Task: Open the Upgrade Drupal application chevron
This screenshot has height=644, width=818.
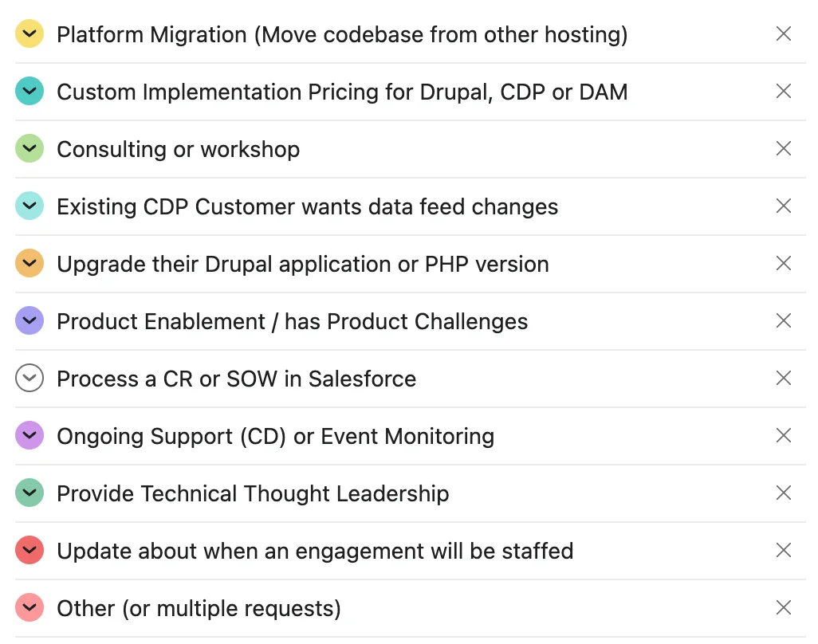Action: click(29, 263)
